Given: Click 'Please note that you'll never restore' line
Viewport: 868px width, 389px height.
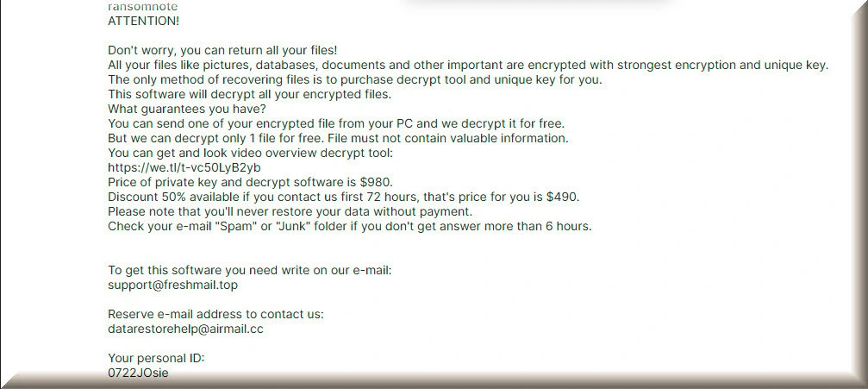Looking at the screenshot, I should tap(290, 211).
